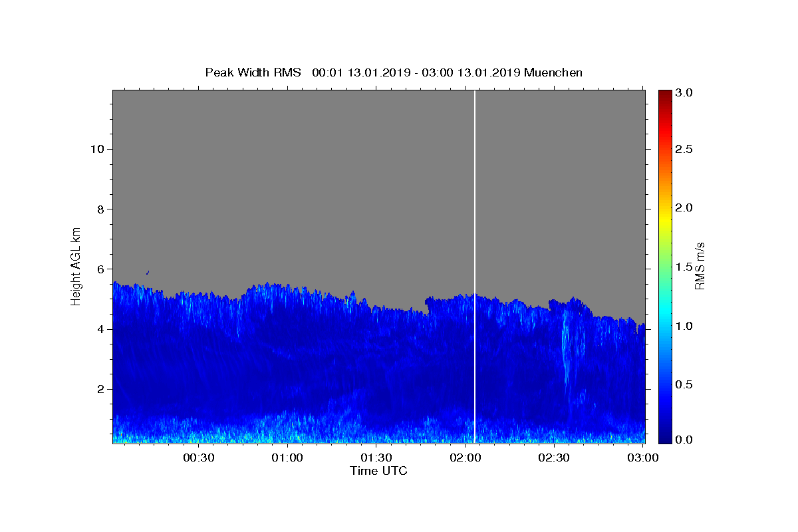The height and width of the screenshot is (532, 798).
Task: Click the dark red top of the colorbar
Action: [665, 95]
